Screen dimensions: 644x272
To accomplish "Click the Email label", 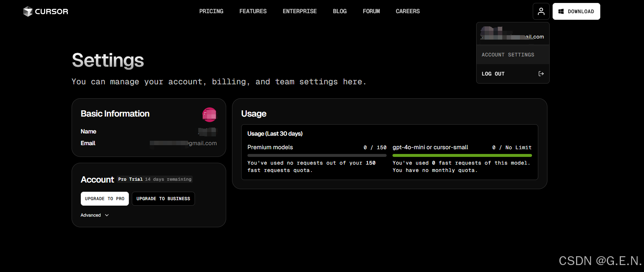I will 88,143.
